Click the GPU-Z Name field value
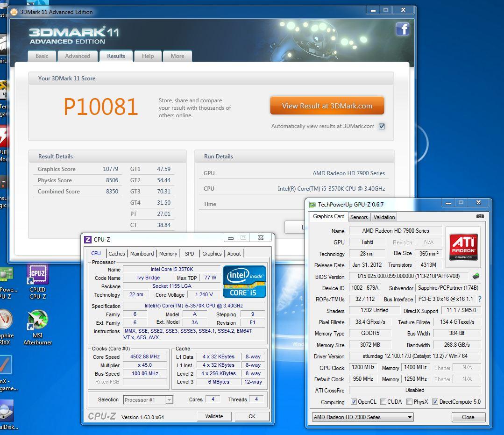This screenshot has height=435, width=504. (396, 230)
